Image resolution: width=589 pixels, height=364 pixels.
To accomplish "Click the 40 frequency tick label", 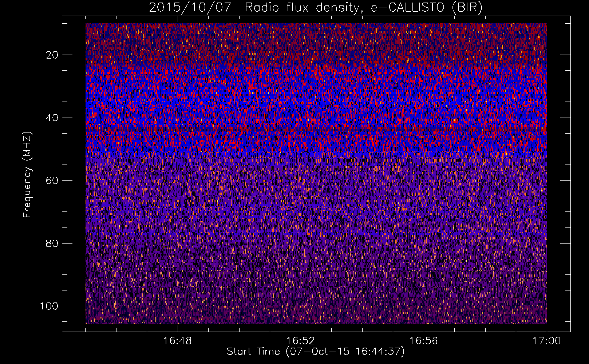I will click(52, 118).
